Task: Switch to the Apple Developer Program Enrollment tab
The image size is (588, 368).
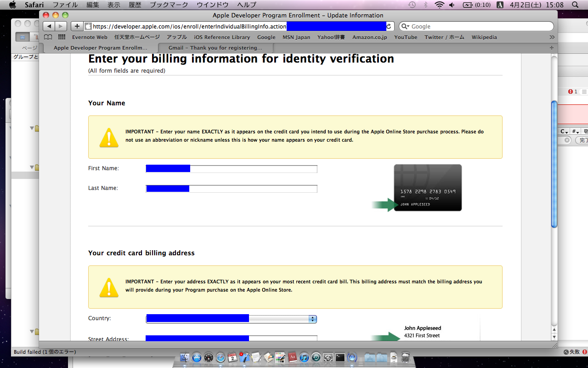Action: click(101, 48)
